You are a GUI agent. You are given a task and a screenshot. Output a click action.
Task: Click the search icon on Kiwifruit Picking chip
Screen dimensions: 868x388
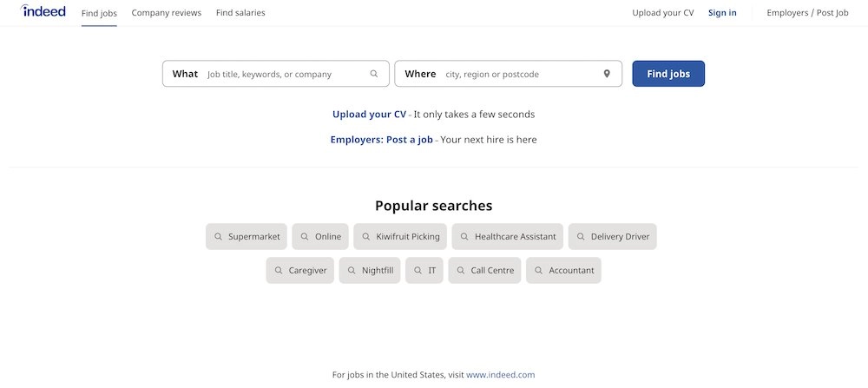tap(366, 236)
